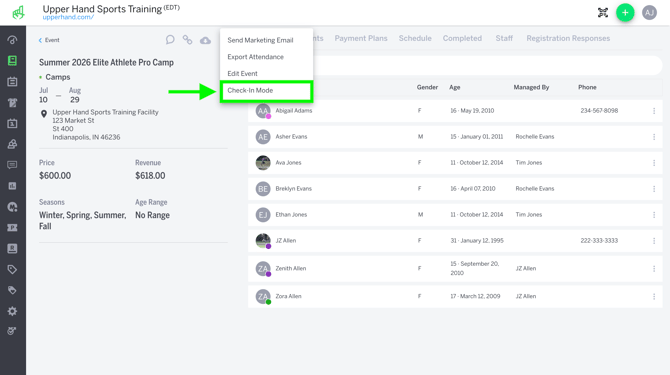Open the jersey teams icon in sidebar

coord(12,103)
